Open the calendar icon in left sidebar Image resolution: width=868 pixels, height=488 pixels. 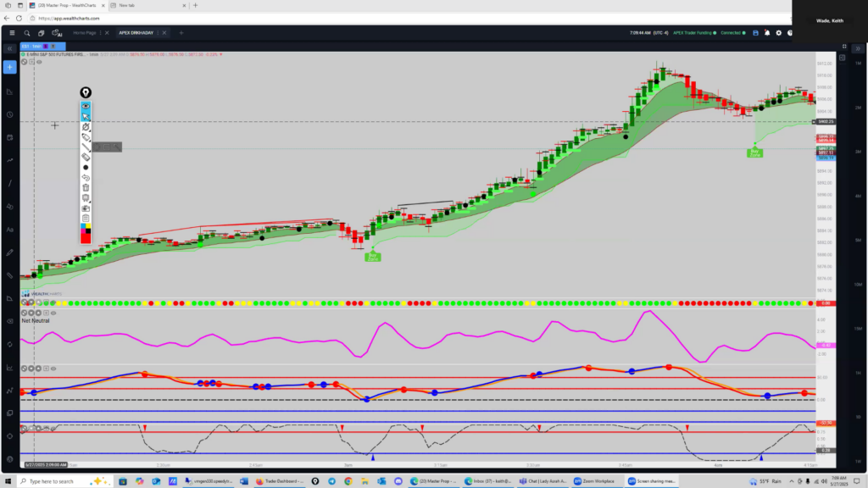click(x=10, y=137)
